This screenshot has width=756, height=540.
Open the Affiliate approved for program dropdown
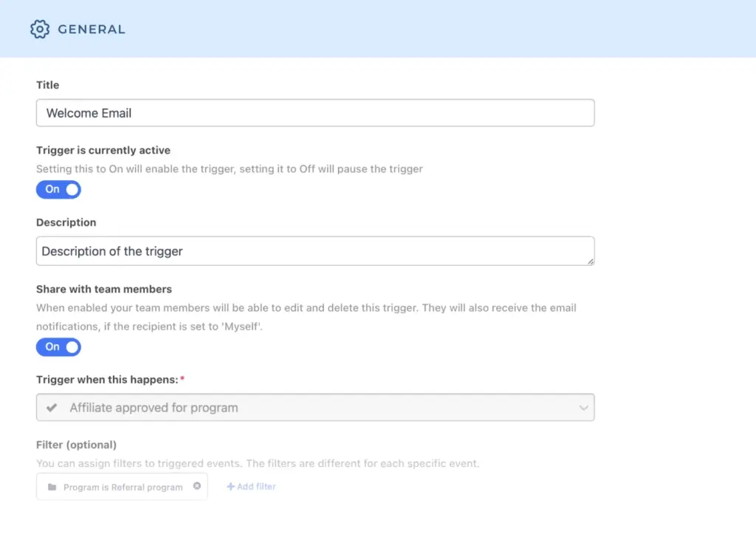click(315, 408)
